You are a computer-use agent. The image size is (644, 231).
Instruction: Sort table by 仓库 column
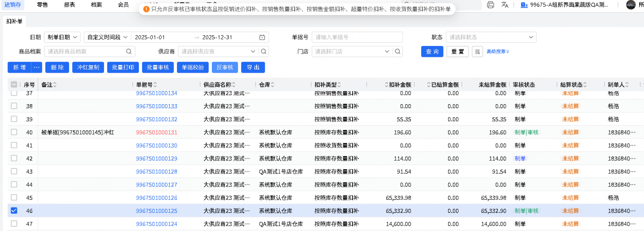272,85
